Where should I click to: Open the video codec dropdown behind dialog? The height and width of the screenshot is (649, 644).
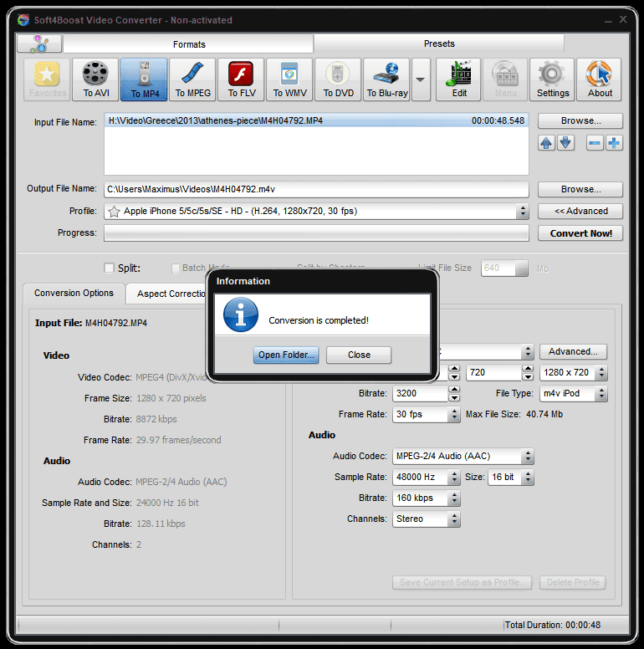point(528,352)
